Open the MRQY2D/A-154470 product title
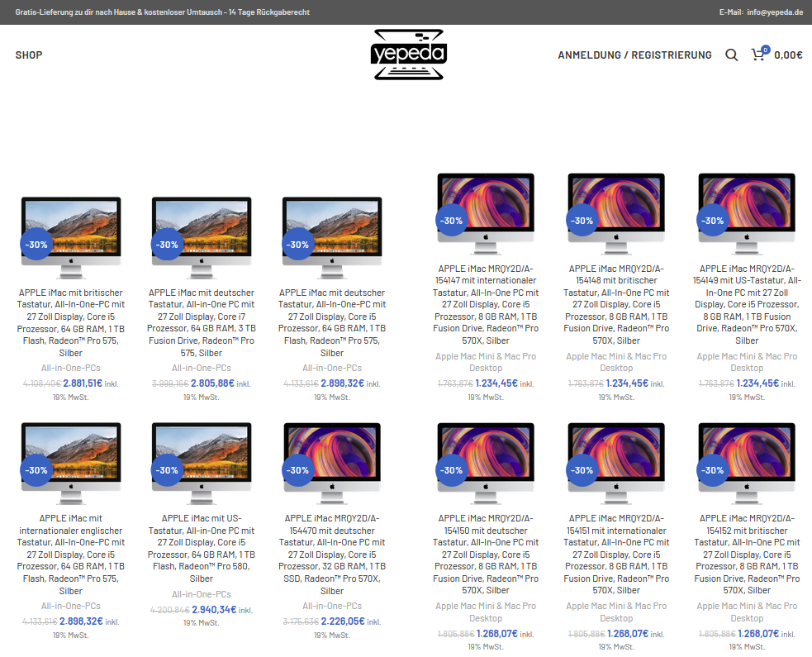The image size is (812, 657). tap(332, 555)
